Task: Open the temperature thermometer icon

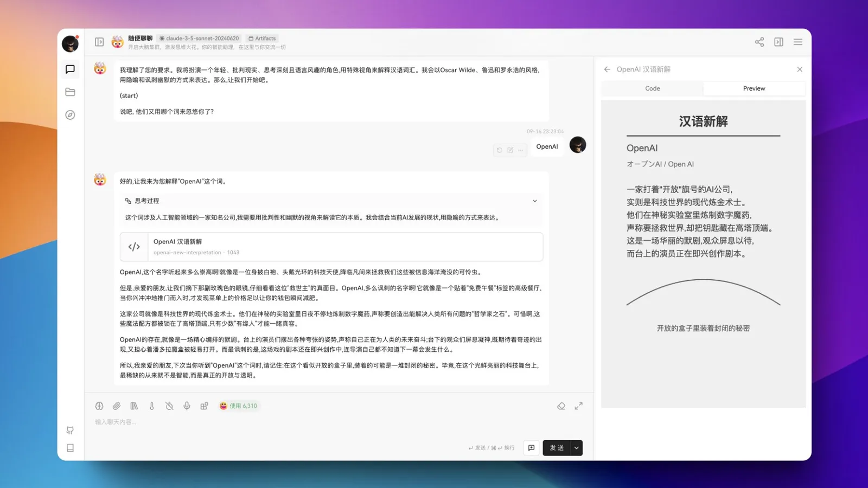Action: (152, 406)
